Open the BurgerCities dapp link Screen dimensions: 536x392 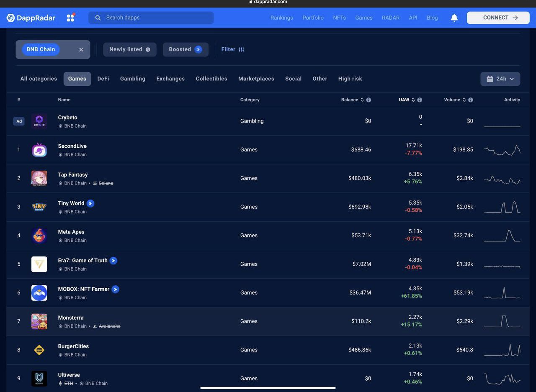73,346
